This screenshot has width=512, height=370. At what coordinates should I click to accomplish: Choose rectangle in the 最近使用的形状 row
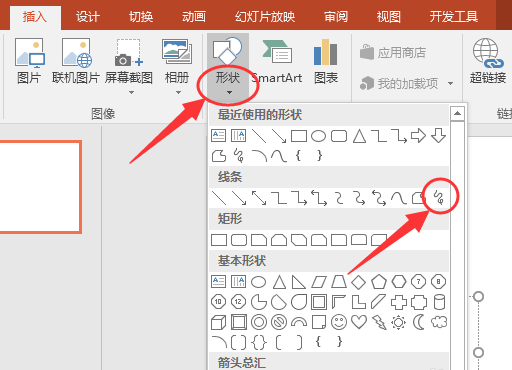(299, 136)
